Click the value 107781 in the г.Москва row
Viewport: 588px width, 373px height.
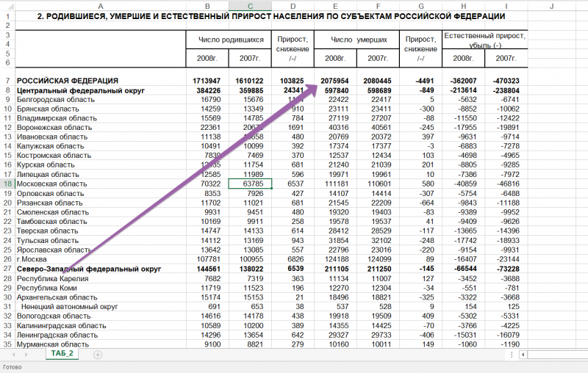[209, 259]
